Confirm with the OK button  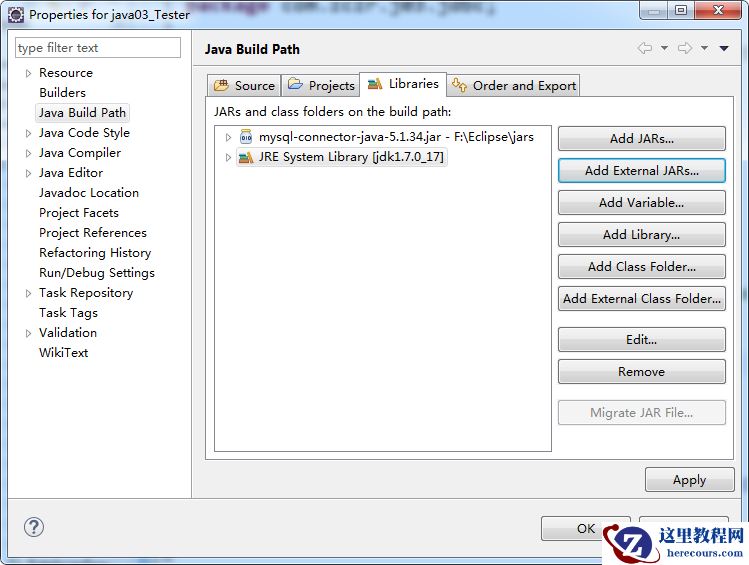[586, 528]
